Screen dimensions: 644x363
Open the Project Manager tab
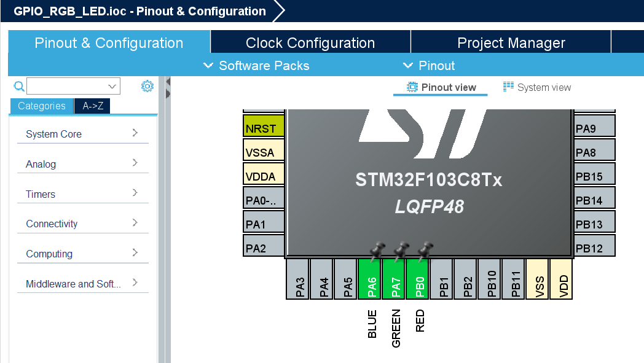pos(511,41)
